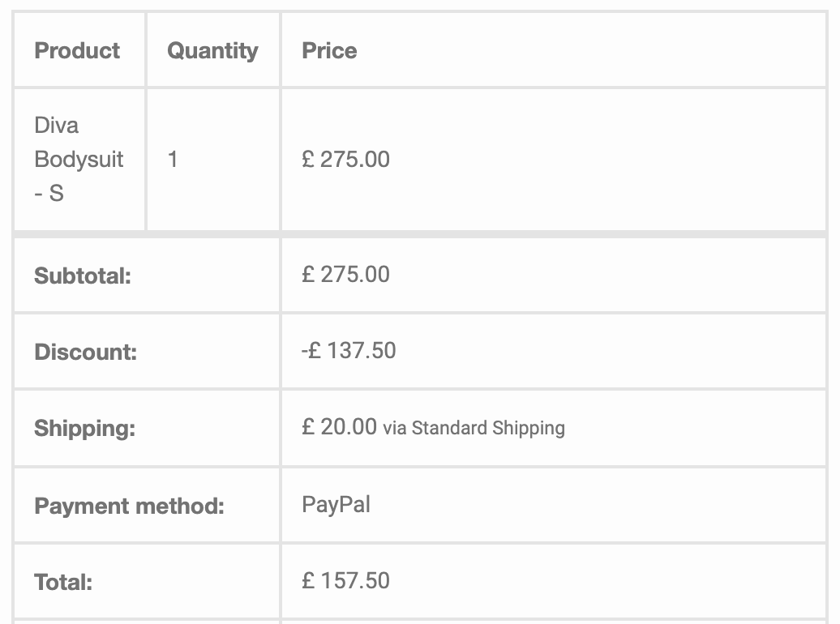840x624 pixels.
Task: Click the via Standard Shipping text
Action: [474, 428]
